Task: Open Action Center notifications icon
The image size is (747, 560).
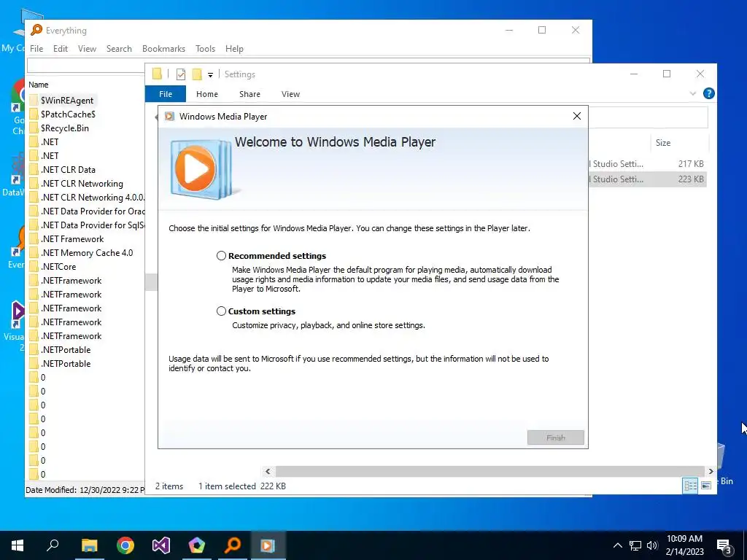Action: coord(724,546)
